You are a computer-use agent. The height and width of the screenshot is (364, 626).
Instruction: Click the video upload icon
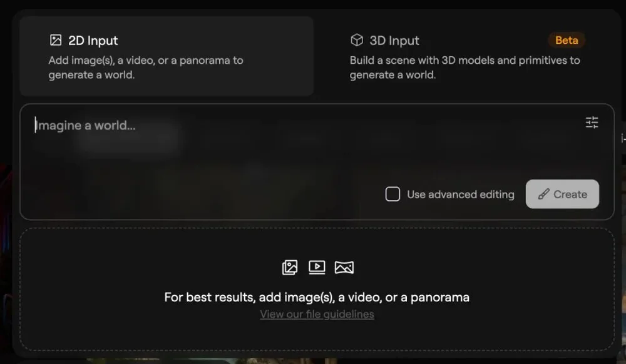(317, 268)
